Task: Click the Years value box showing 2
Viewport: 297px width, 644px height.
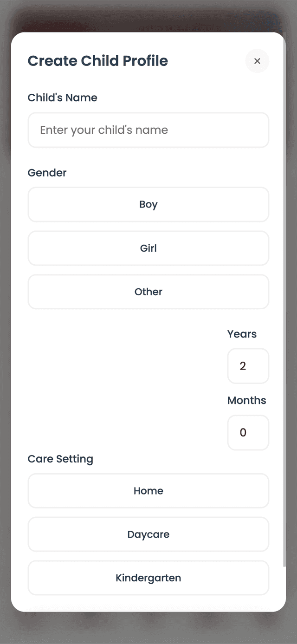Action: click(x=248, y=366)
